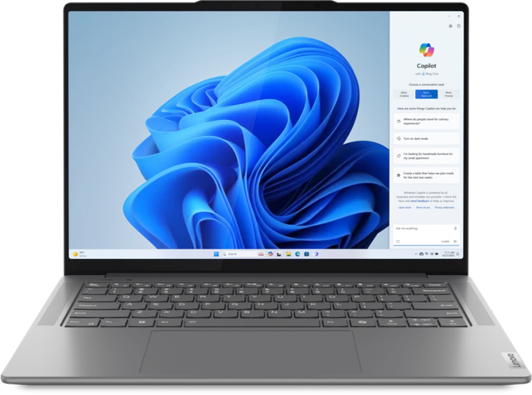Launch Microsoft Edge from the taskbar

tap(298, 254)
